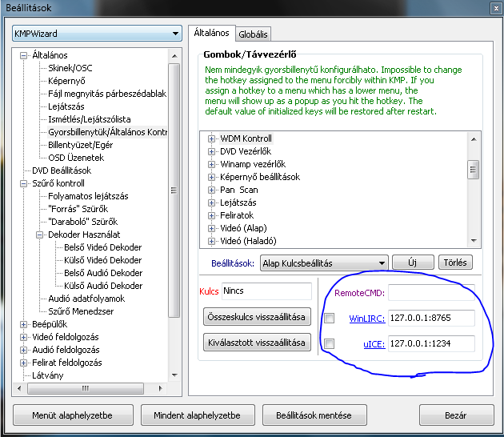Click the settings tree horizontal scrollbar thumb
504x437 pixels.
click(86, 388)
